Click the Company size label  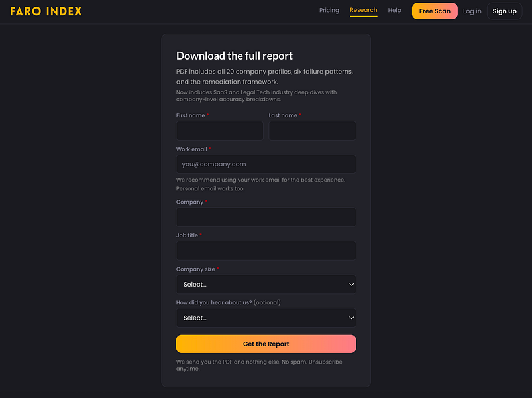pyautogui.click(x=195, y=269)
